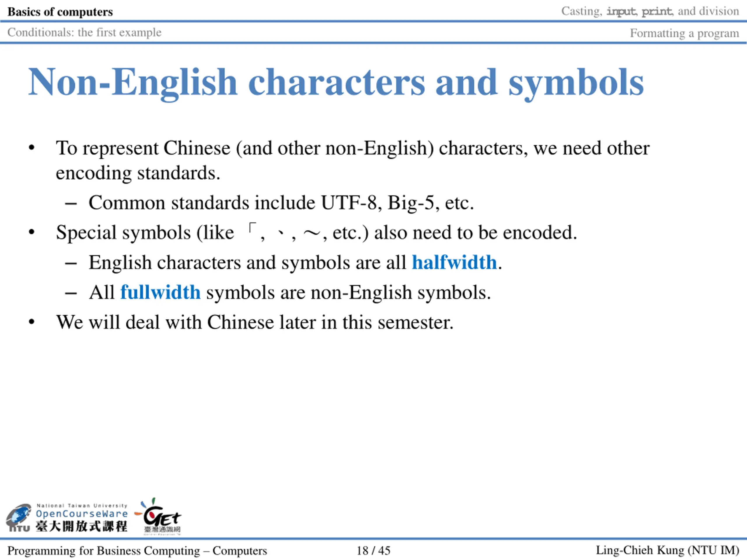747x560 pixels.
Task: Click the page number 18 / 45
Action: (x=373, y=551)
